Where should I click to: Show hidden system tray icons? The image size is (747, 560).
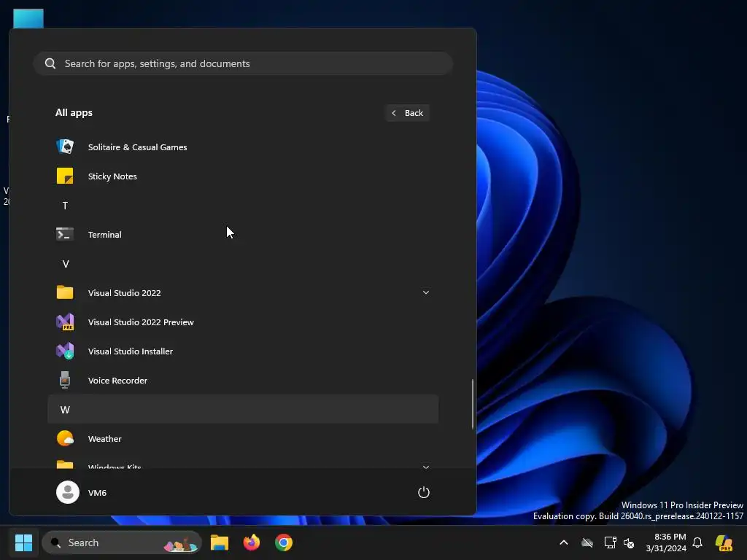[x=564, y=542]
